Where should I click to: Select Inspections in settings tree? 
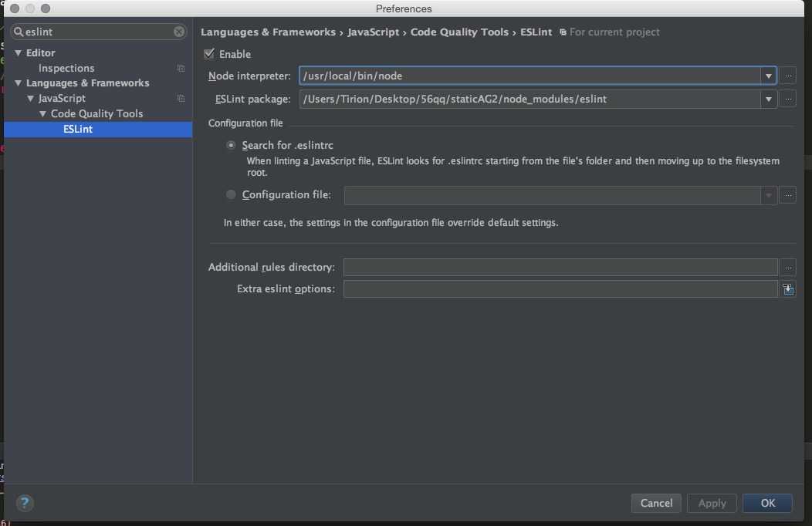point(66,69)
